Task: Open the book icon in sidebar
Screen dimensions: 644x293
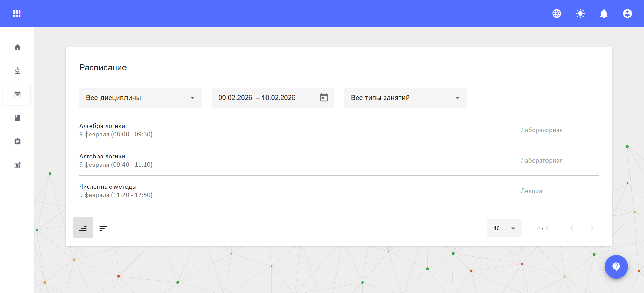Action: click(x=17, y=118)
